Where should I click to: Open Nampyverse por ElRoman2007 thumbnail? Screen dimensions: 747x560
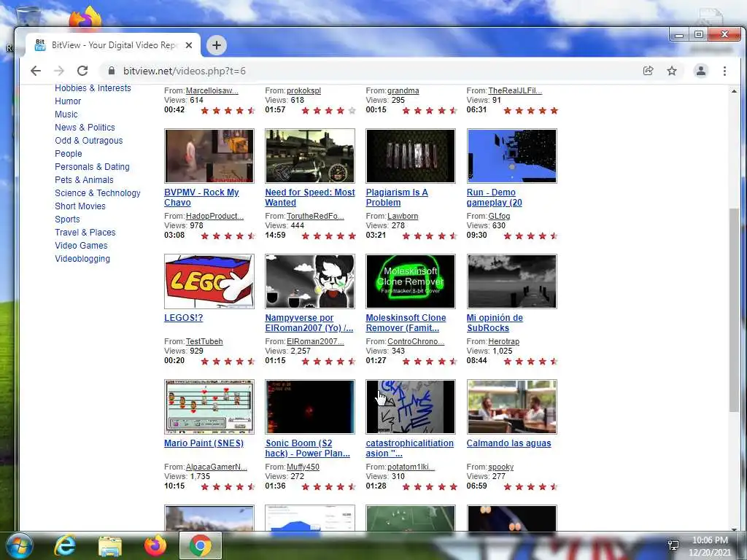pyautogui.click(x=310, y=281)
